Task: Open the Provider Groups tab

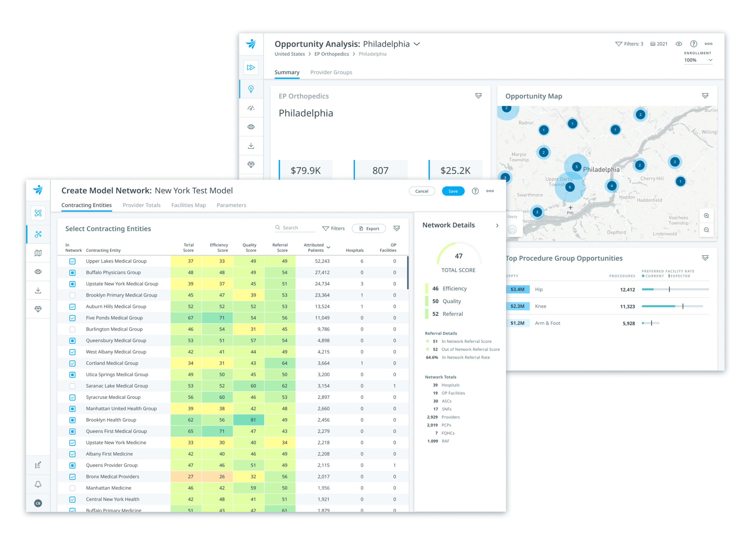Action: (331, 72)
